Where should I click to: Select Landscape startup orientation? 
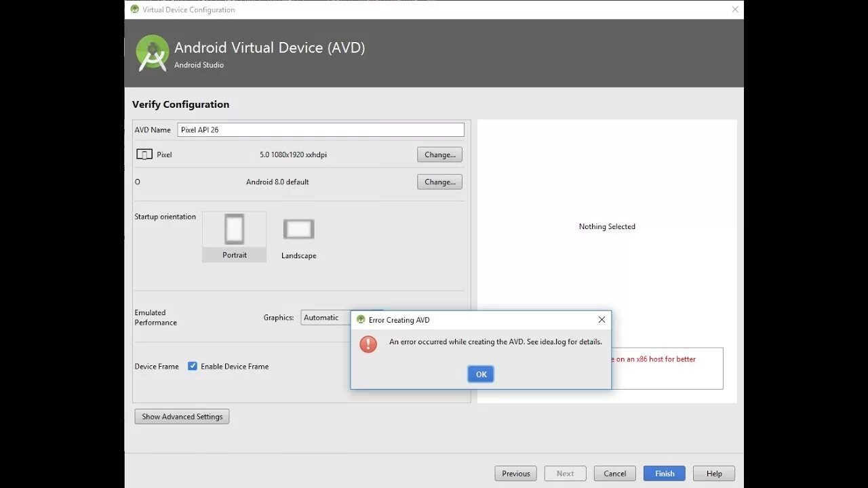(x=298, y=238)
